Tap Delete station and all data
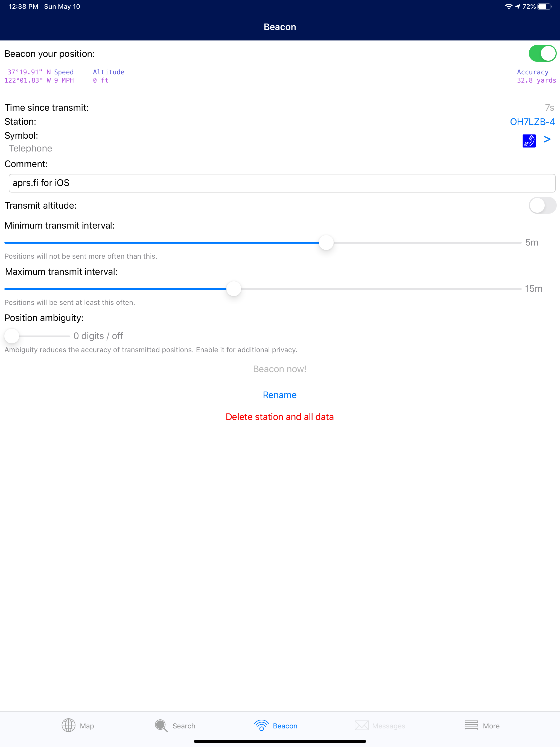Viewport: 560px width, 747px height. [280, 417]
